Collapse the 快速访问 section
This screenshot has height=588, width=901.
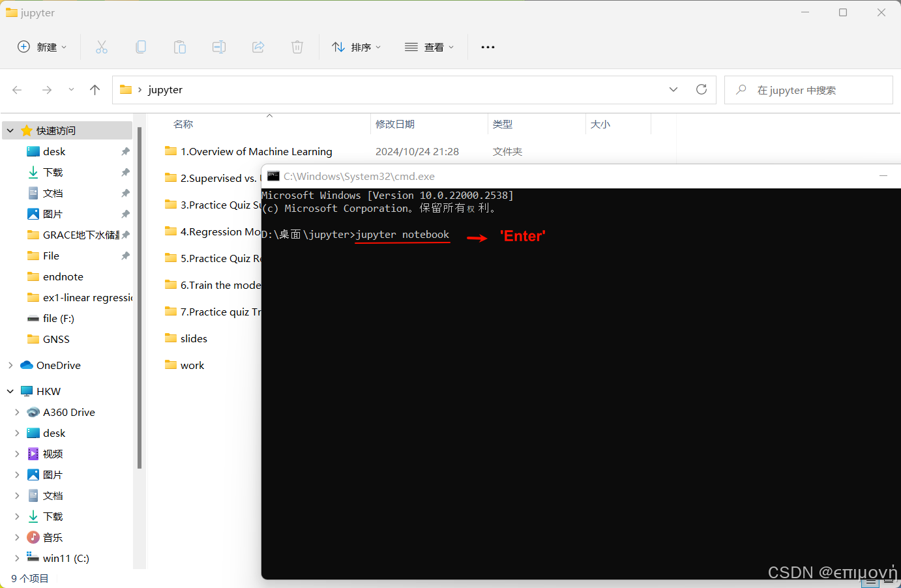pyautogui.click(x=10, y=130)
